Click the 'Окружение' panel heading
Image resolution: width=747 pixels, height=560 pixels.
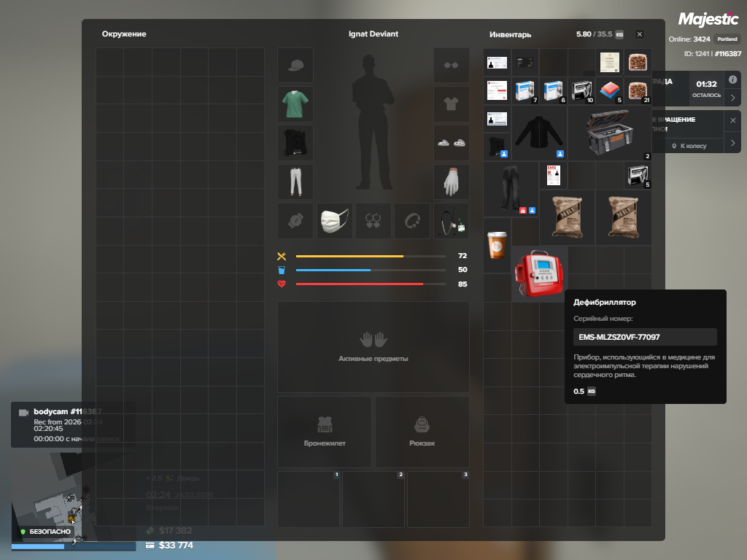(x=124, y=34)
